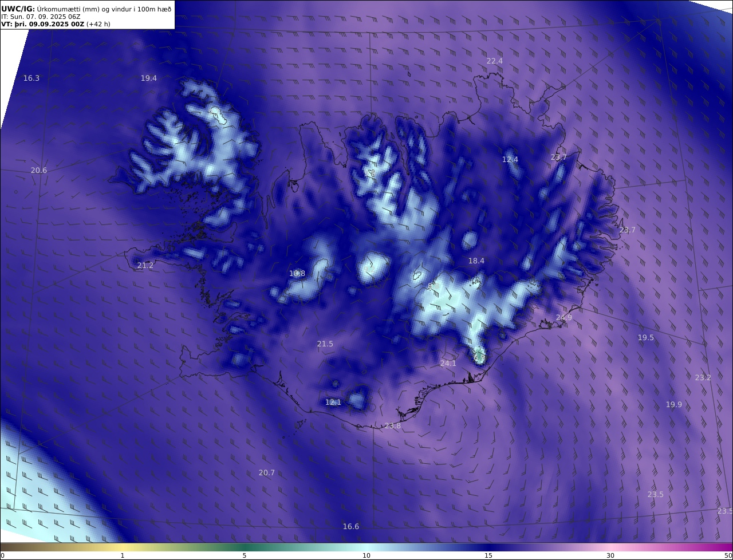Click the 10.8 value label
Image resolution: width=733 pixels, height=560 pixels.
(297, 274)
